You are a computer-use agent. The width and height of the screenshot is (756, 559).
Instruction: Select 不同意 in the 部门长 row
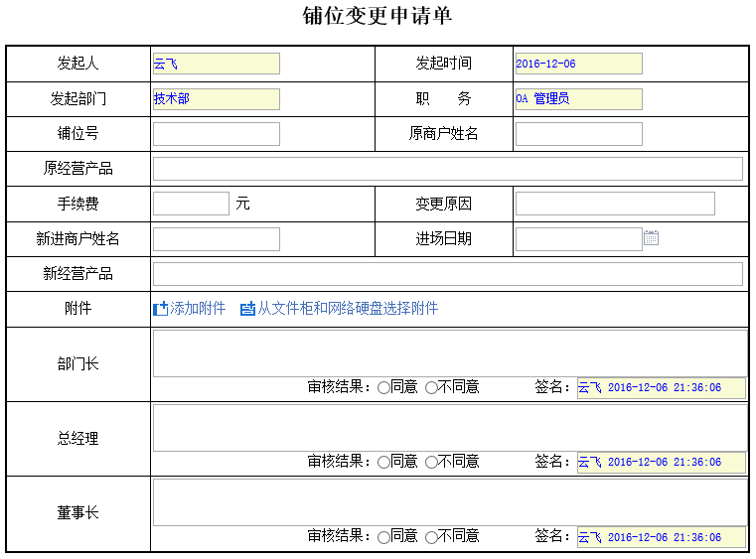coord(431,387)
